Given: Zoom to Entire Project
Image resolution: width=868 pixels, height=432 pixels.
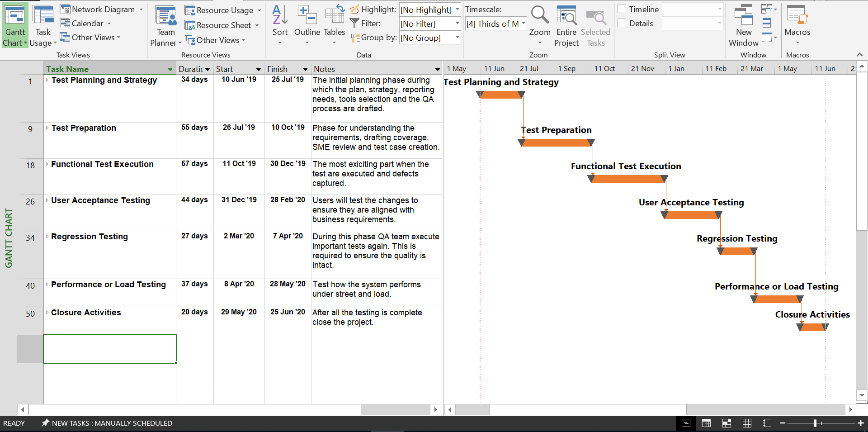Looking at the screenshot, I should [566, 25].
